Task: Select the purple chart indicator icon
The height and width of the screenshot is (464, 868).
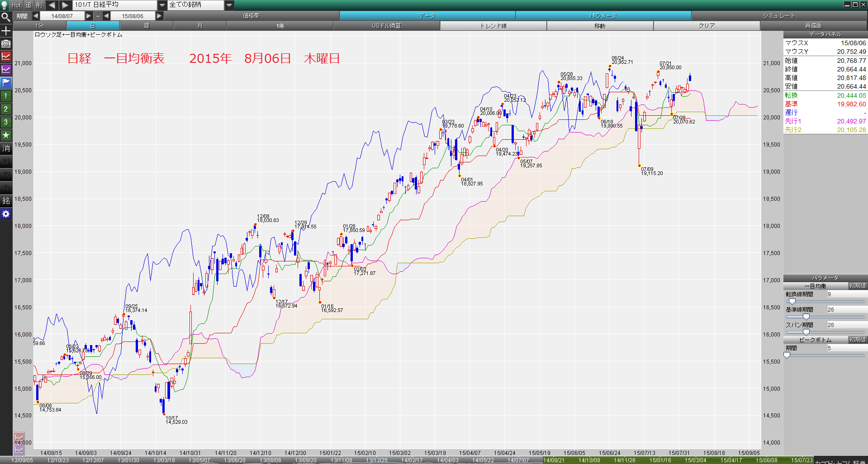Action: click(6, 70)
